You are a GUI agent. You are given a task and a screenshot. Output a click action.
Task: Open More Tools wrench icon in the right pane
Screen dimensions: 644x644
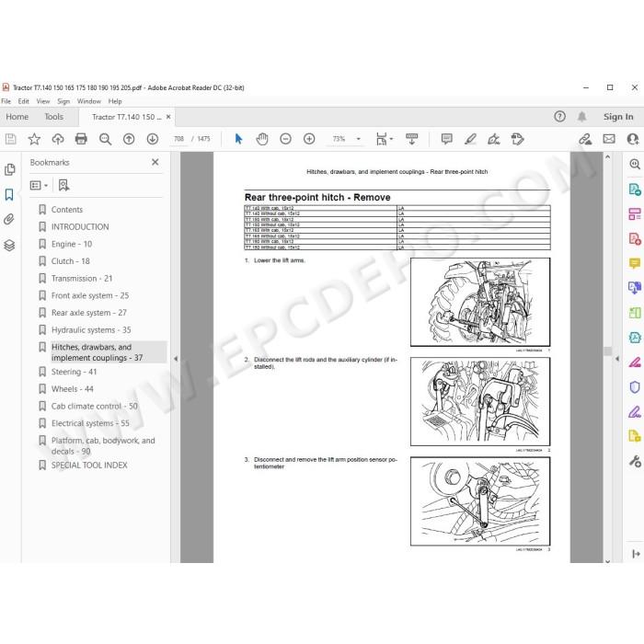635,462
